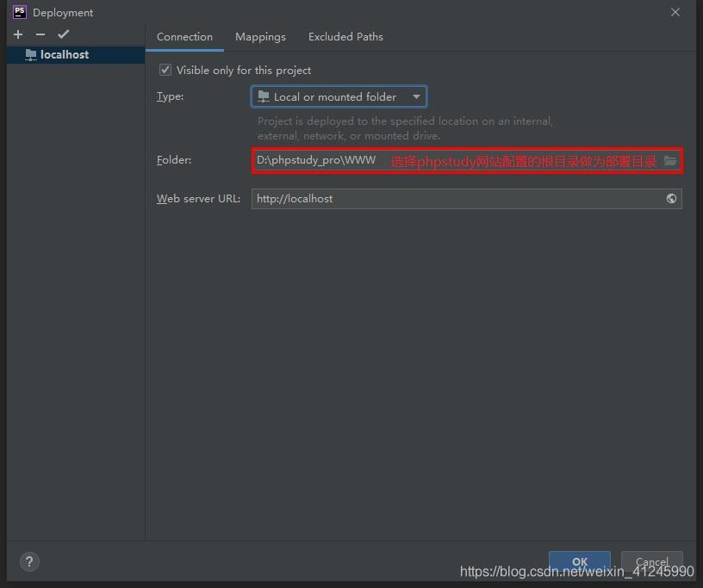703x588 pixels.
Task: Click the PhpStorm icon in title bar
Action: pyautogui.click(x=19, y=12)
